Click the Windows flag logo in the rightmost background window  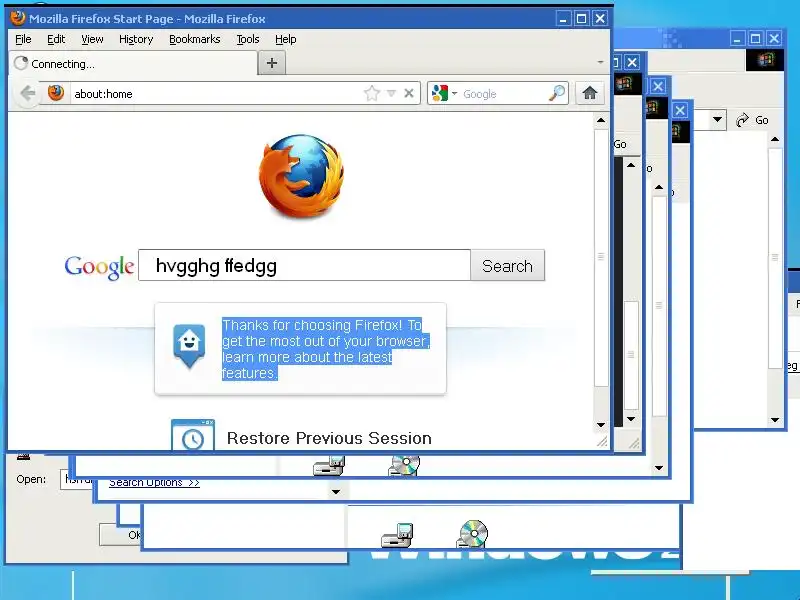point(765,60)
